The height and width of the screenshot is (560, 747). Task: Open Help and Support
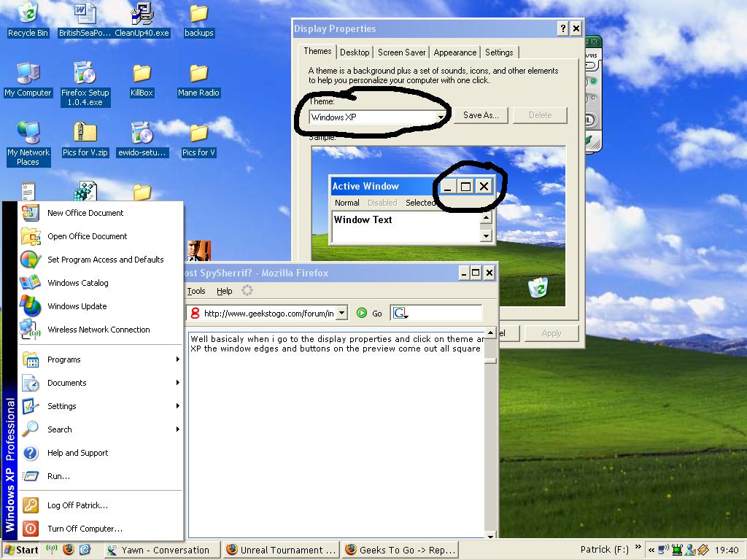click(101, 453)
